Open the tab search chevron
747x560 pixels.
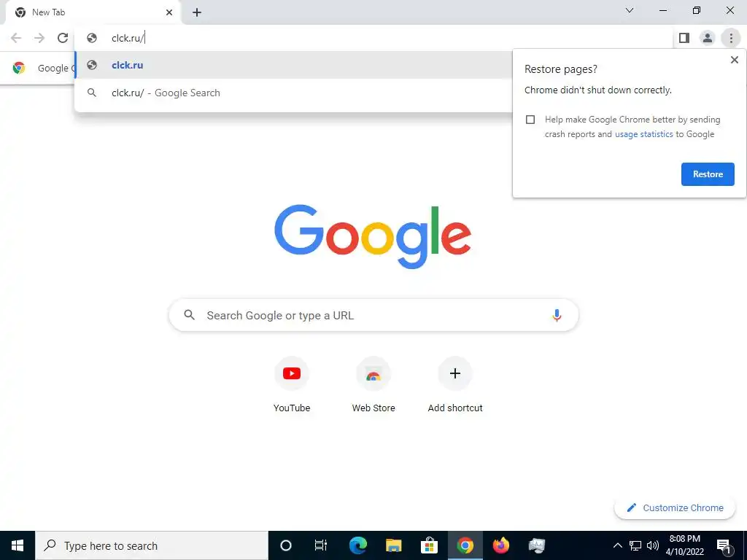(x=630, y=10)
